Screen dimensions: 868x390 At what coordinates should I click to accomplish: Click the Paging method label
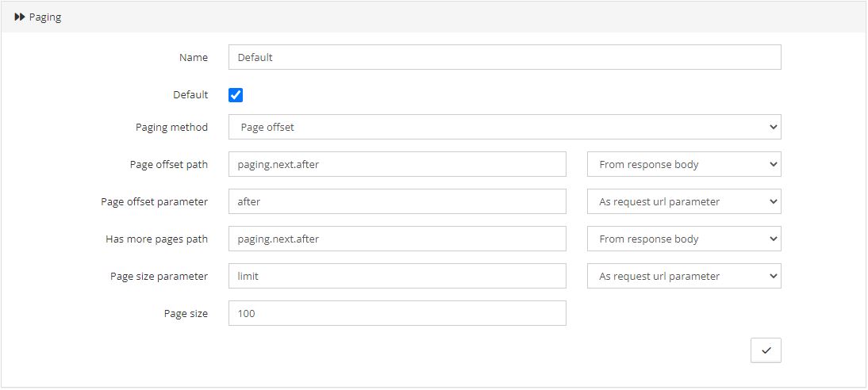pos(171,128)
